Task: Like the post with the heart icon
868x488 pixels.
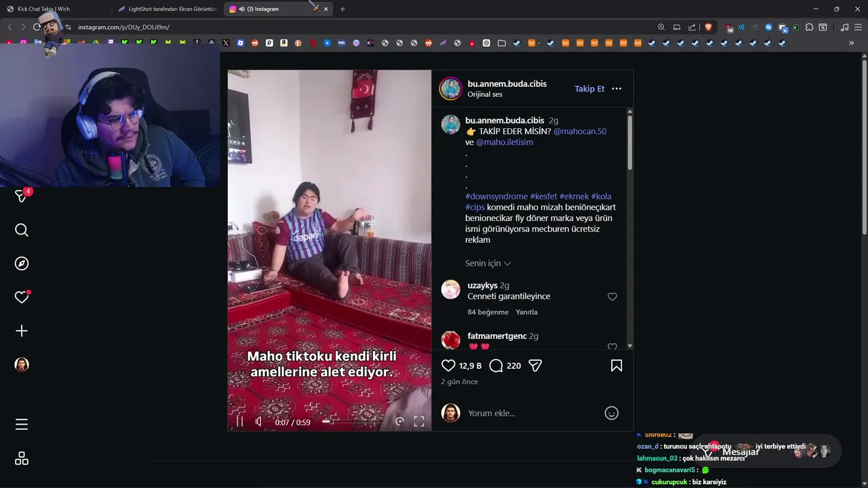Action: (448, 365)
